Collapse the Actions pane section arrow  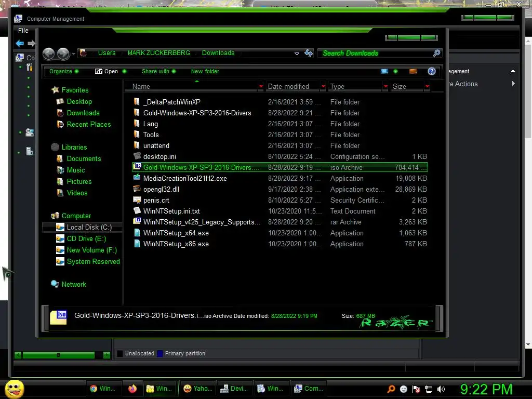[x=513, y=71]
